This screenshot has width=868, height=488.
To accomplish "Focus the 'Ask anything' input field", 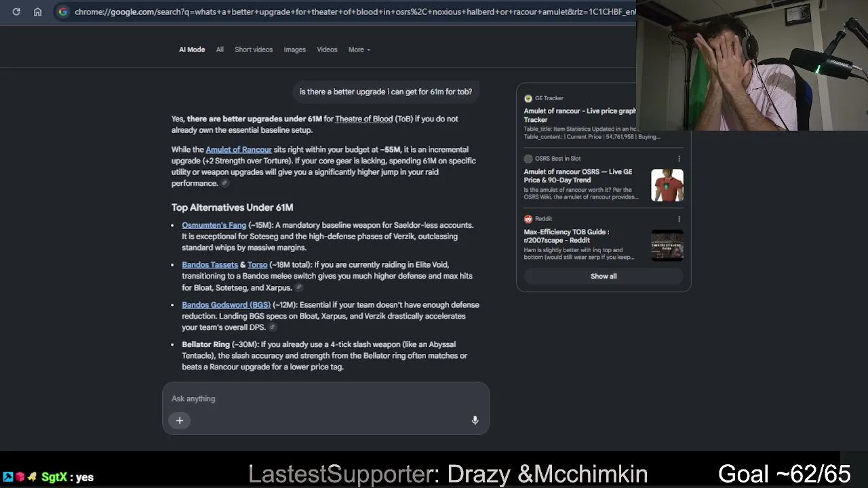I will pyautogui.click(x=325, y=399).
